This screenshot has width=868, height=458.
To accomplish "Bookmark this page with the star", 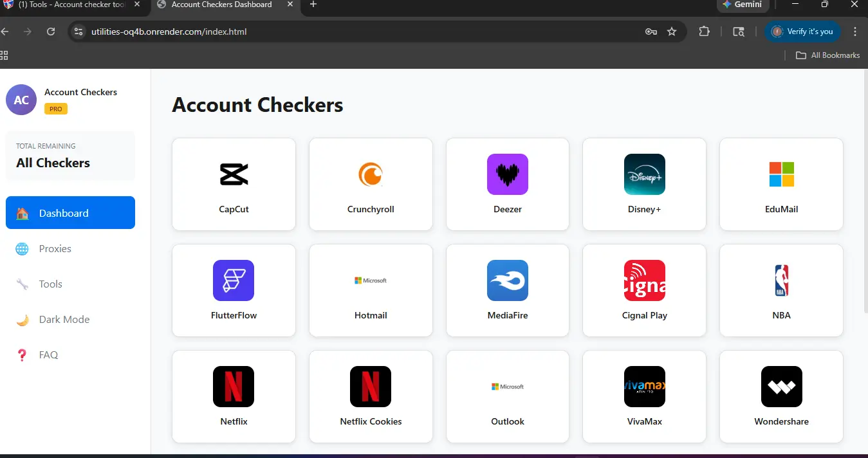I will click(672, 32).
